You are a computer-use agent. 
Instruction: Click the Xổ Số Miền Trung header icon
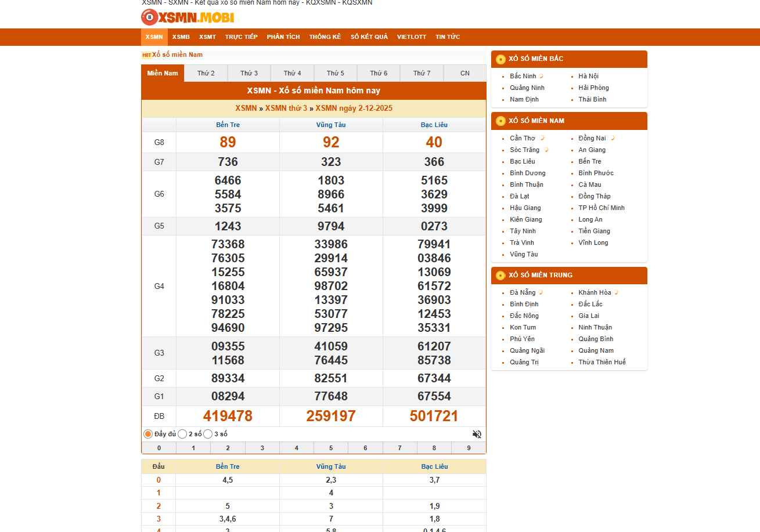[x=500, y=276]
